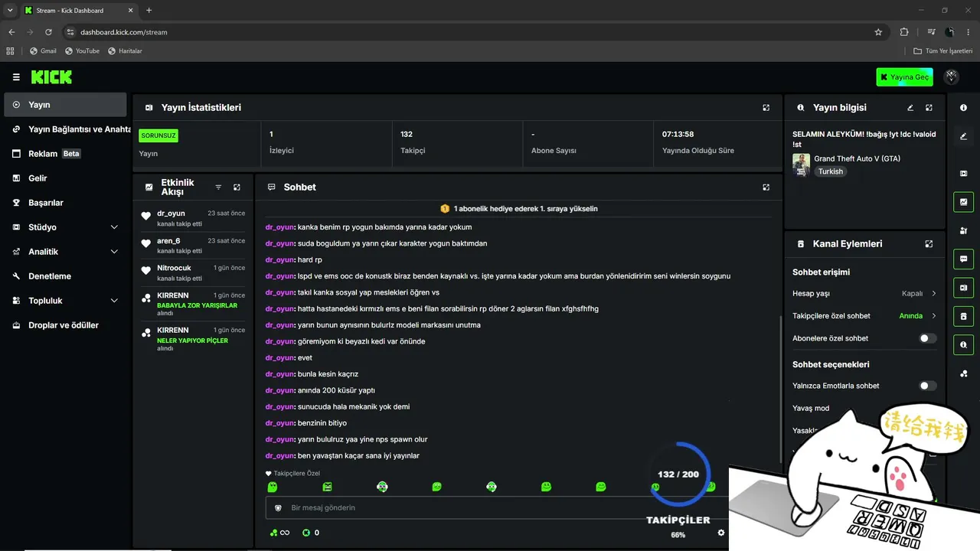
Task: Toggle the stats chart widget in right sidebar
Action: [963, 202]
